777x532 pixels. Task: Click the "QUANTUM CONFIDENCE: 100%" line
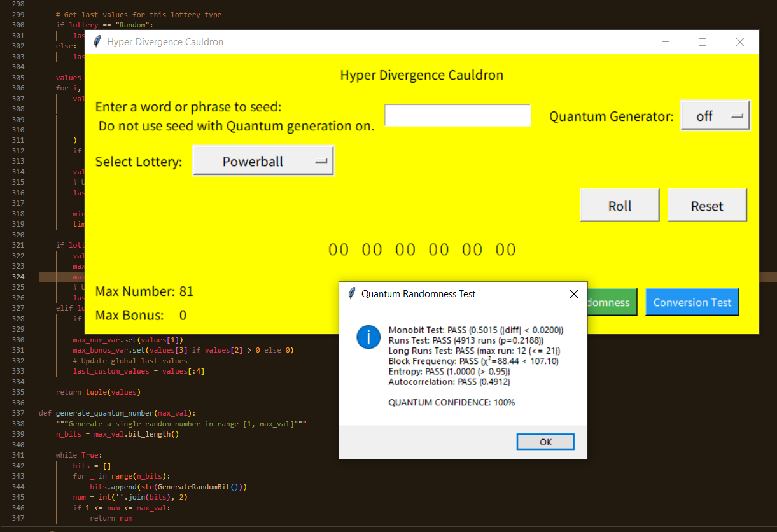tap(452, 402)
